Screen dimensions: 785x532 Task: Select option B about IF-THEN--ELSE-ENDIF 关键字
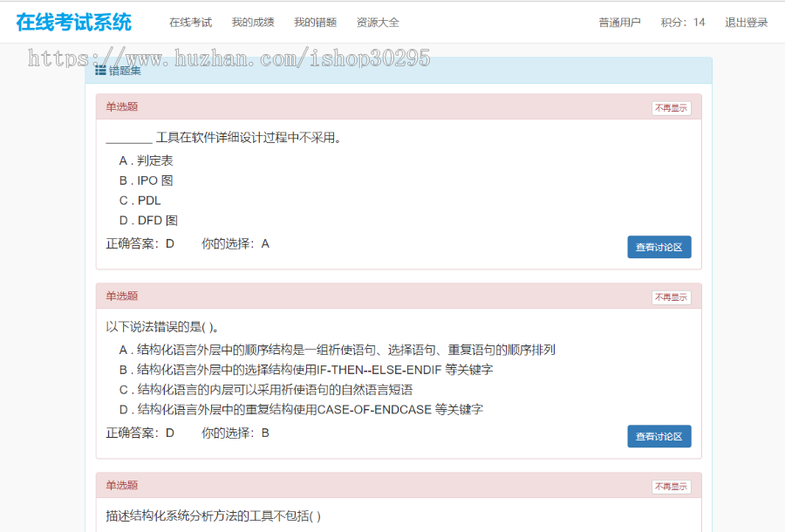[x=306, y=370]
